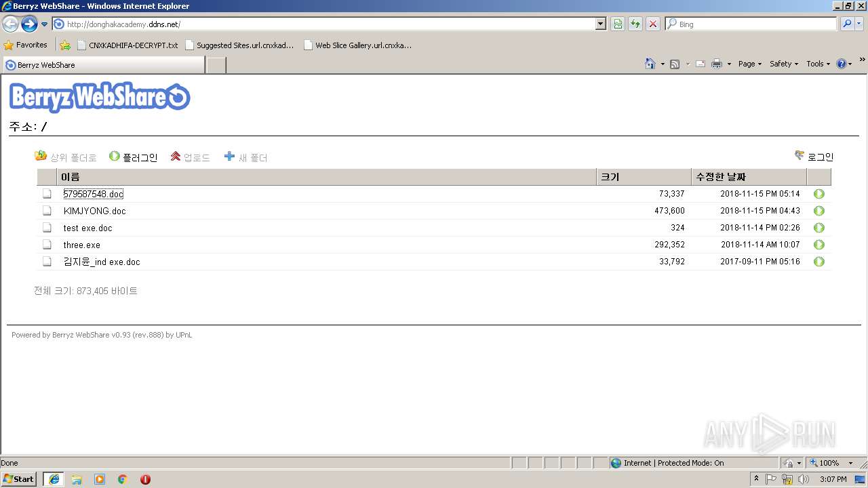This screenshot has height=488, width=868.
Task: Expand the address bar history dropdown
Action: coord(601,24)
